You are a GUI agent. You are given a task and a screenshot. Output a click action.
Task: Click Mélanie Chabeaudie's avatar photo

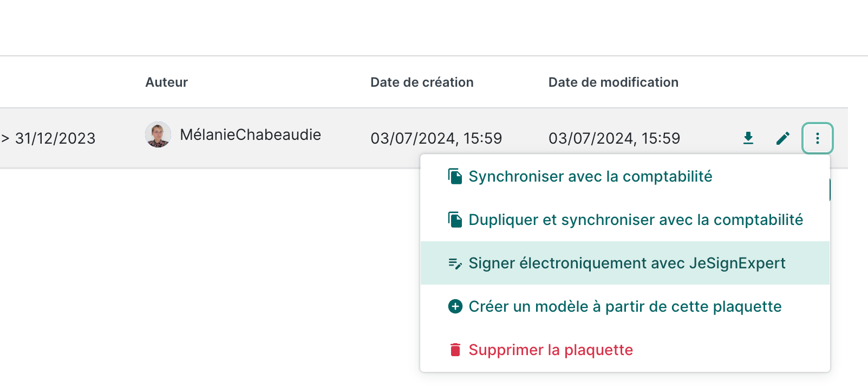(x=158, y=134)
